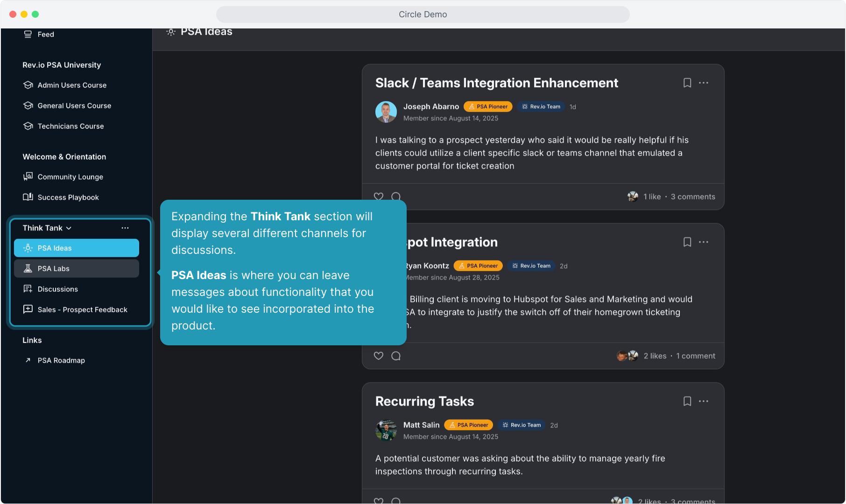Bookmark the Hubspot Integration post
Viewport: 846px width, 504px height.
pyautogui.click(x=687, y=242)
